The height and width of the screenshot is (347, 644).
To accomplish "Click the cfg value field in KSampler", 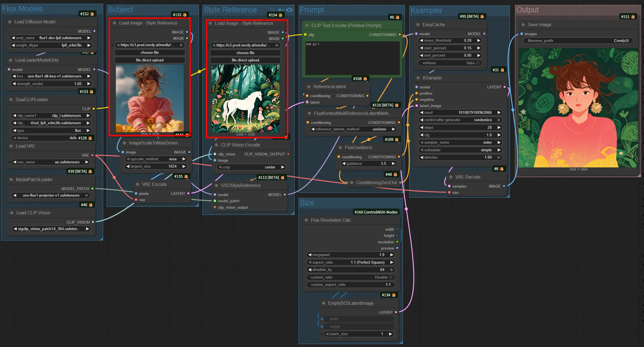I will [x=460, y=135].
